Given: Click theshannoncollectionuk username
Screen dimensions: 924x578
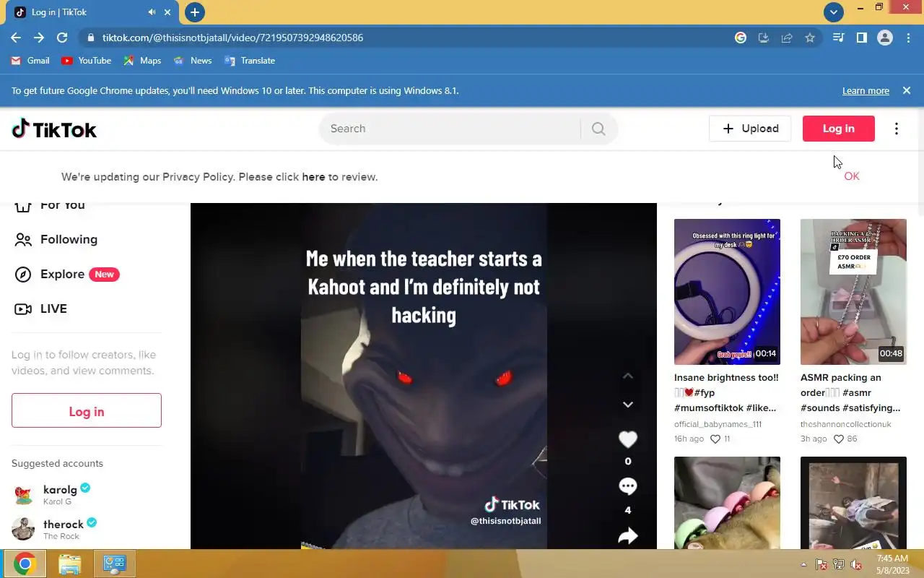Looking at the screenshot, I should coord(846,424).
